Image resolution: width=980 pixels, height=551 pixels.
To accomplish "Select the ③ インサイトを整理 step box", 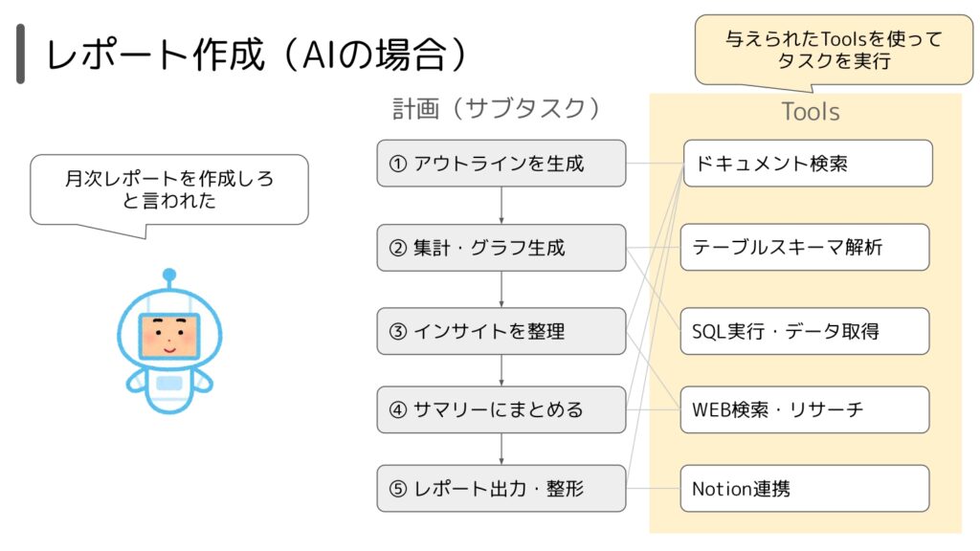I will pyautogui.click(x=501, y=331).
